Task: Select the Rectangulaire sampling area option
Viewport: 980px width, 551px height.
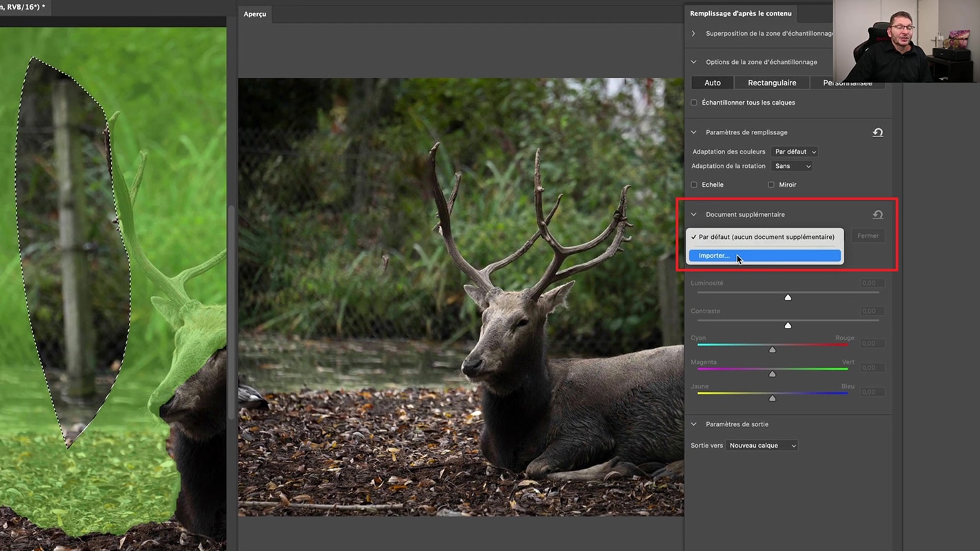Action: (x=772, y=83)
